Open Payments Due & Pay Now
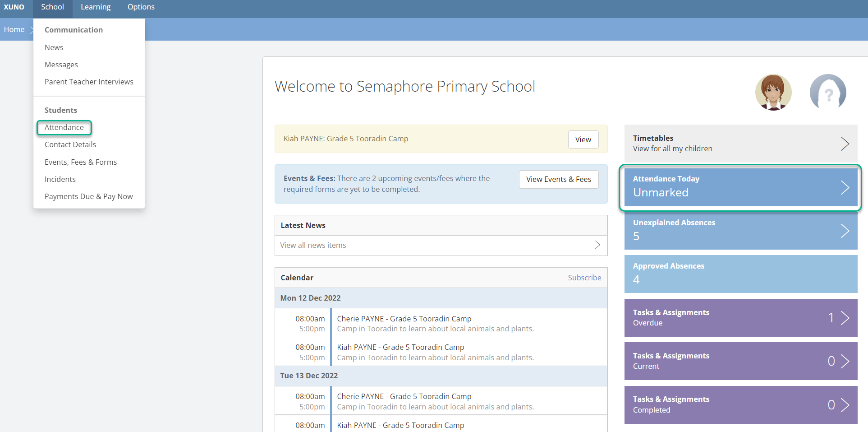 coord(89,196)
